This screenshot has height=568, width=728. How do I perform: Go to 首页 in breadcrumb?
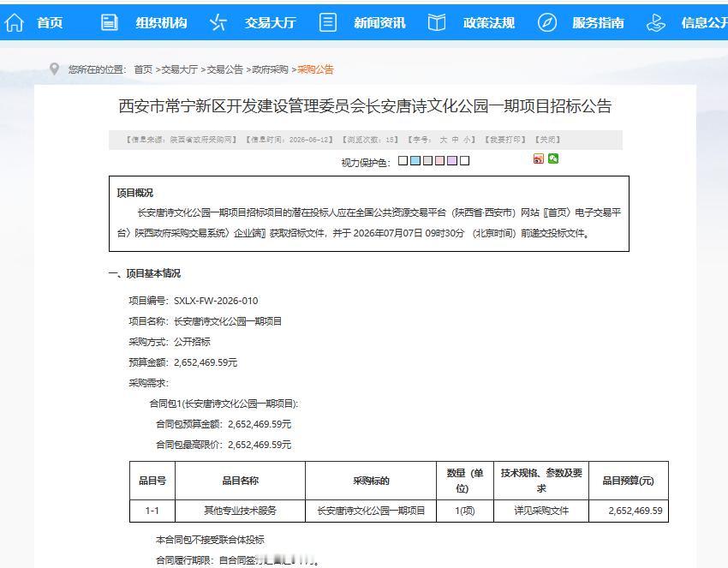143,69
